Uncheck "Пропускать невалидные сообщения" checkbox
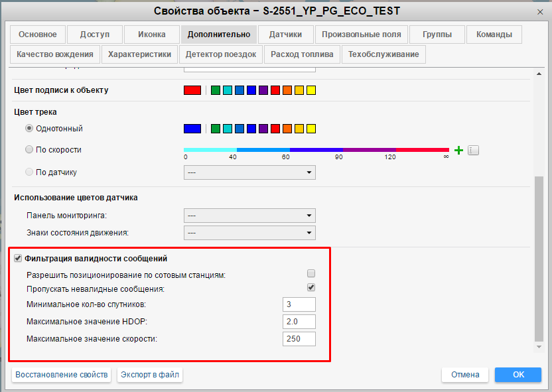 coord(311,288)
